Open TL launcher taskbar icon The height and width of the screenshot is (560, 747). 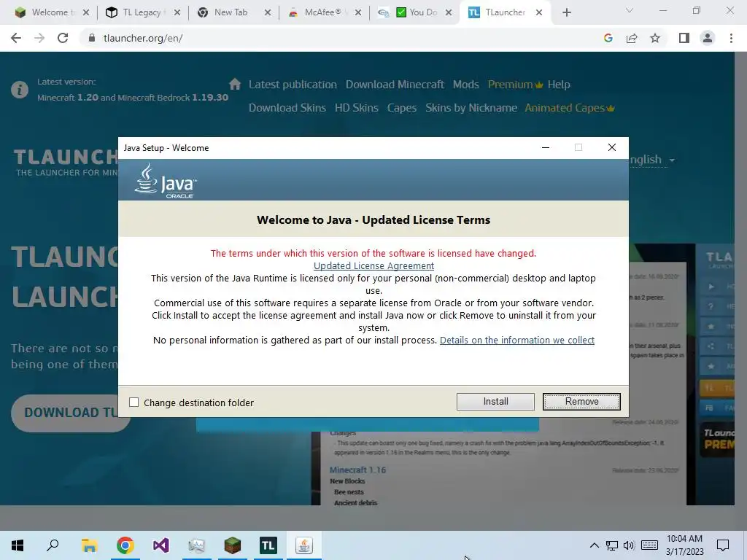[268, 545]
